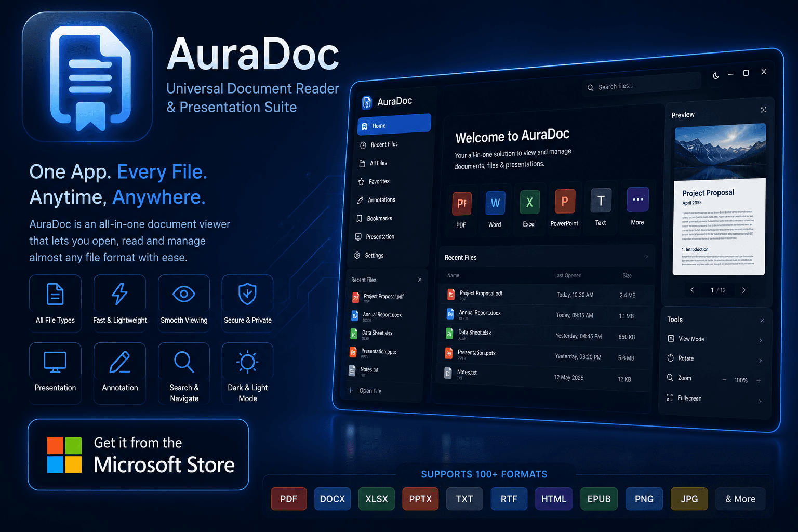Viewport: 798px width, 532px height.
Task: Click the Open File button
Action: [365, 391]
